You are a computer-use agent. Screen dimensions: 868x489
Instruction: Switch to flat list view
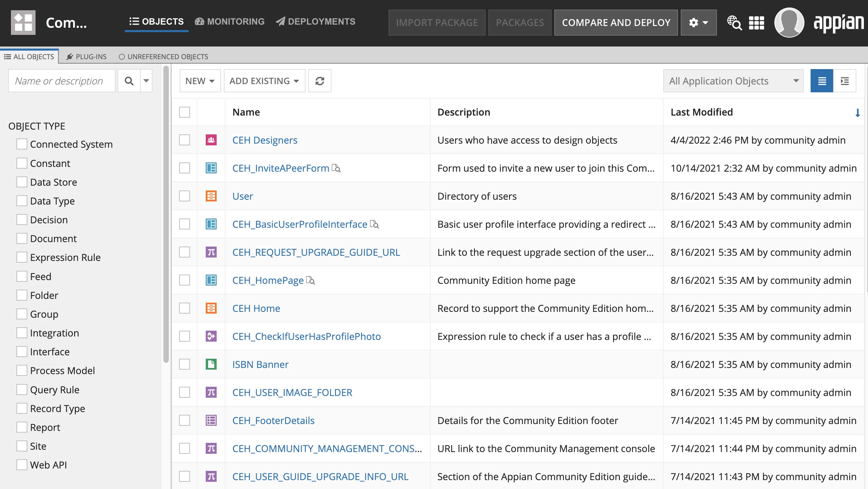[x=822, y=81]
